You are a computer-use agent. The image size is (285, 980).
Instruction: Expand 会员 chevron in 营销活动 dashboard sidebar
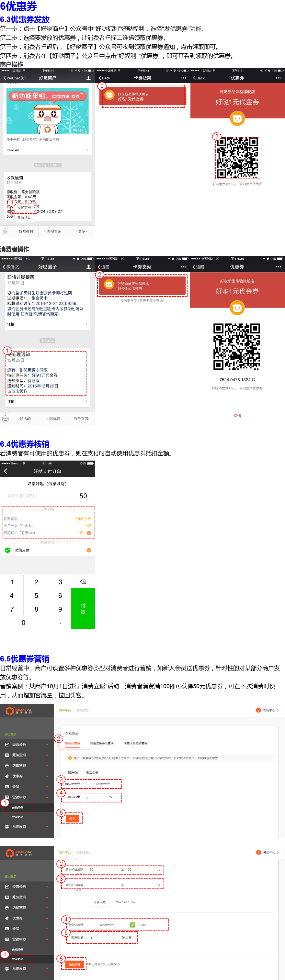coord(47,929)
